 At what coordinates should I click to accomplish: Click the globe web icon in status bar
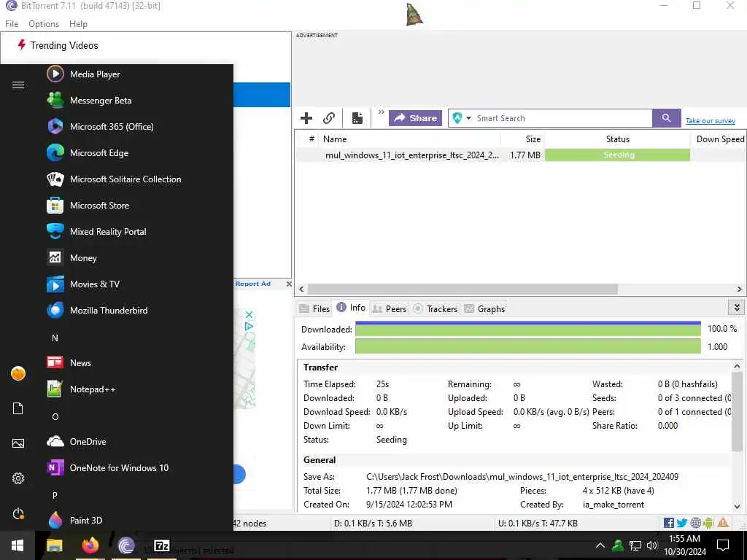pyautogui.click(x=695, y=523)
